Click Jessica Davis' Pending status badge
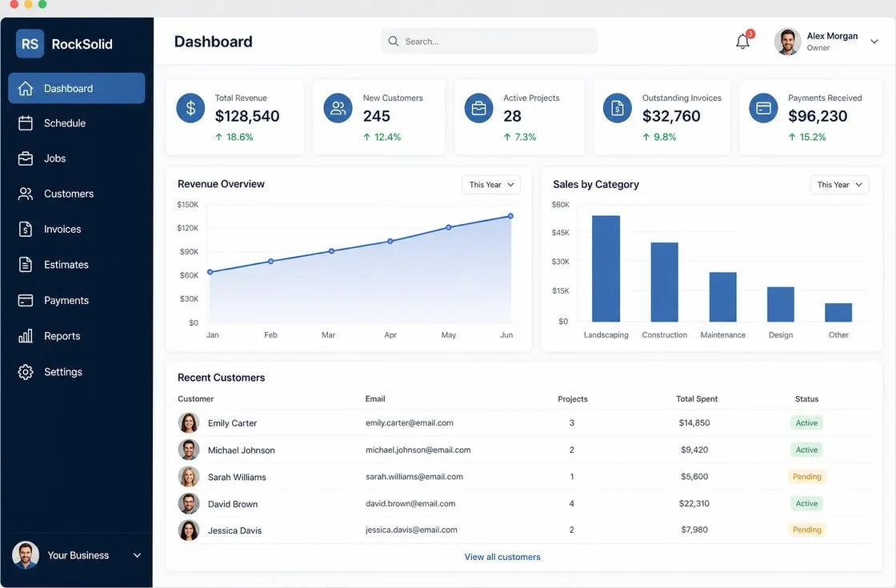Screen dimensions: 896x588 coord(807,530)
